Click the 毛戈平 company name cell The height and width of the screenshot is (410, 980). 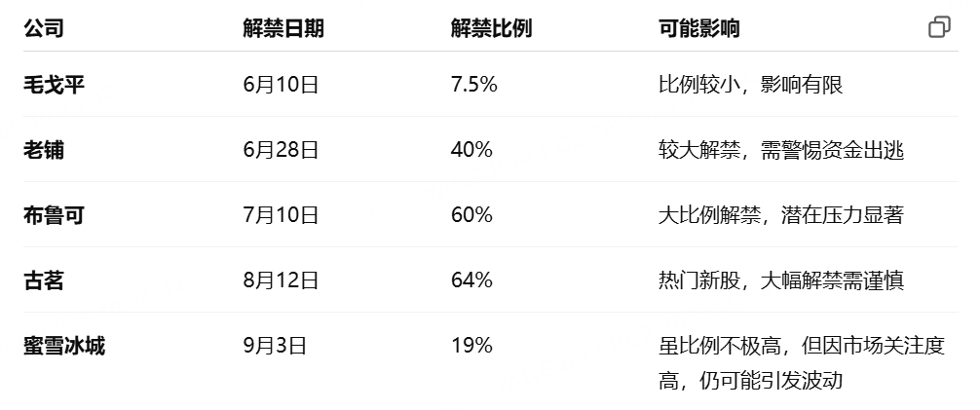54,85
